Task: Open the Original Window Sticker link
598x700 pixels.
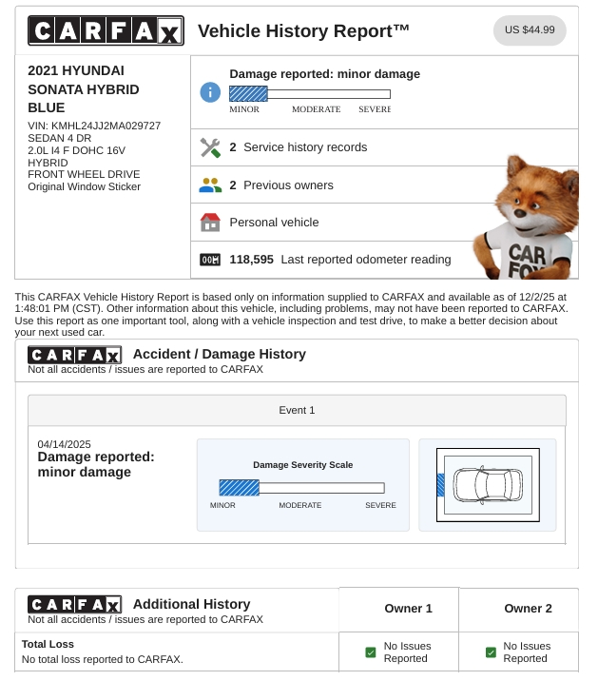Action: pyautogui.click(x=84, y=186)
